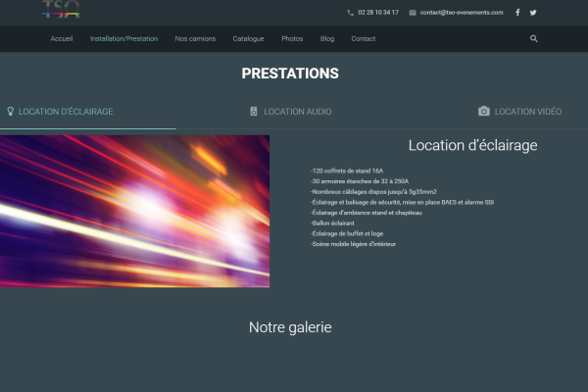Click the search magnifier icon
This screenshot has height=392, width=588.
tap(534, 38)
